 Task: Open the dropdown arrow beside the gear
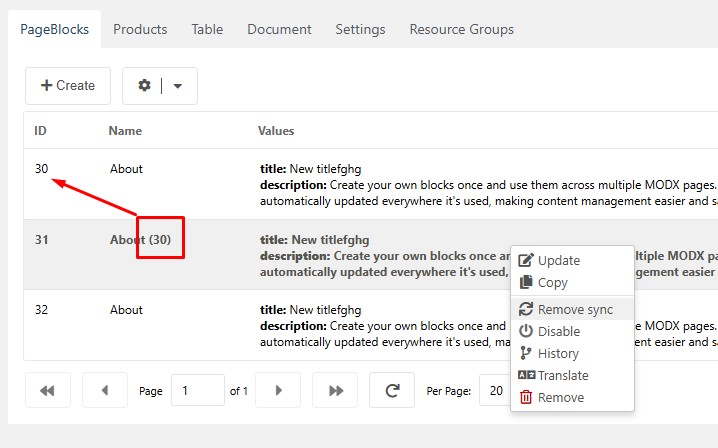pos(178,86)
